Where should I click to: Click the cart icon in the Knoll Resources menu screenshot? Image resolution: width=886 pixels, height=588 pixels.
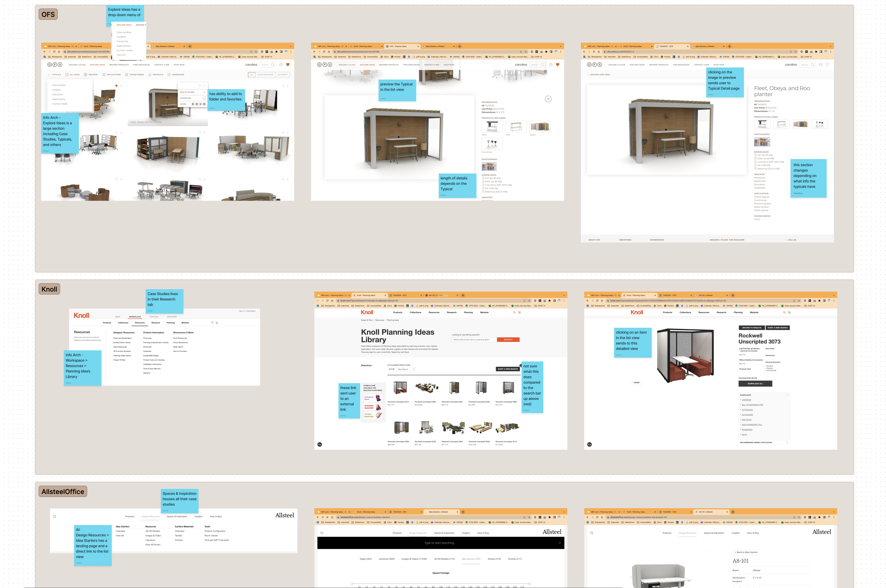pyautogui.click(x=217, y=323)
